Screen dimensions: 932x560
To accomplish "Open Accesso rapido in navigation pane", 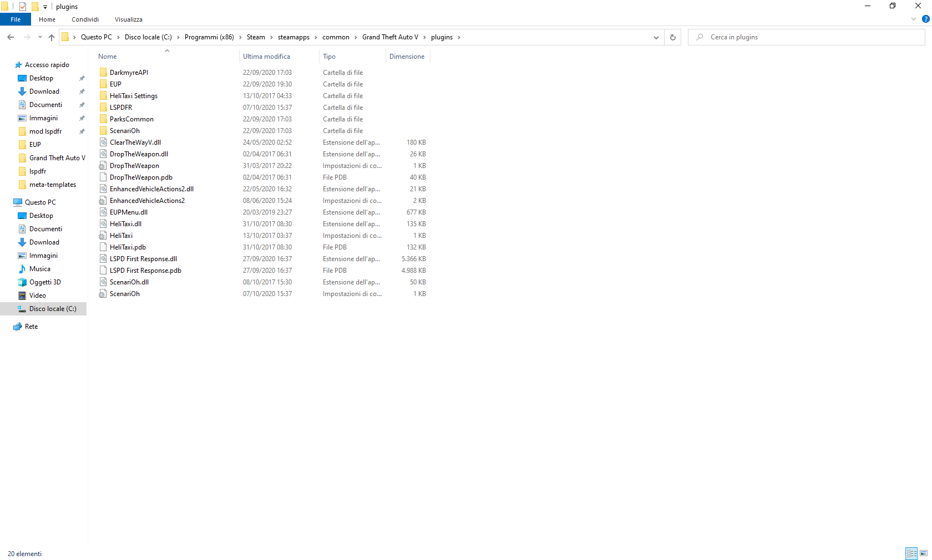I will pos(47,65).
